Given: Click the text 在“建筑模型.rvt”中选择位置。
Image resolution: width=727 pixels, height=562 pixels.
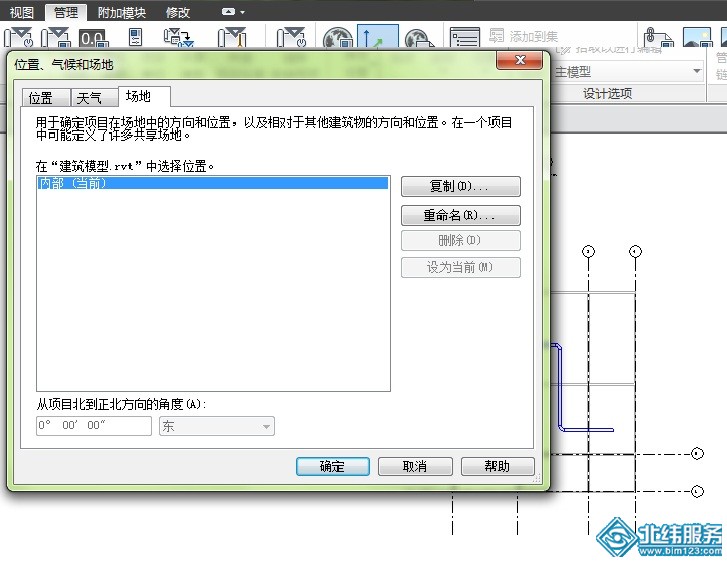Looking at the screenshot, I should click(125, 166).
